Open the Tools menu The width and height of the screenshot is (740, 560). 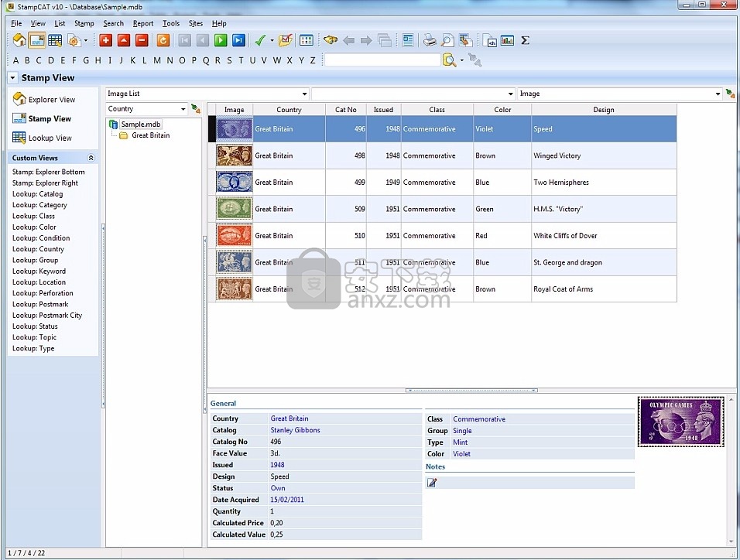[x=171, y=23]
